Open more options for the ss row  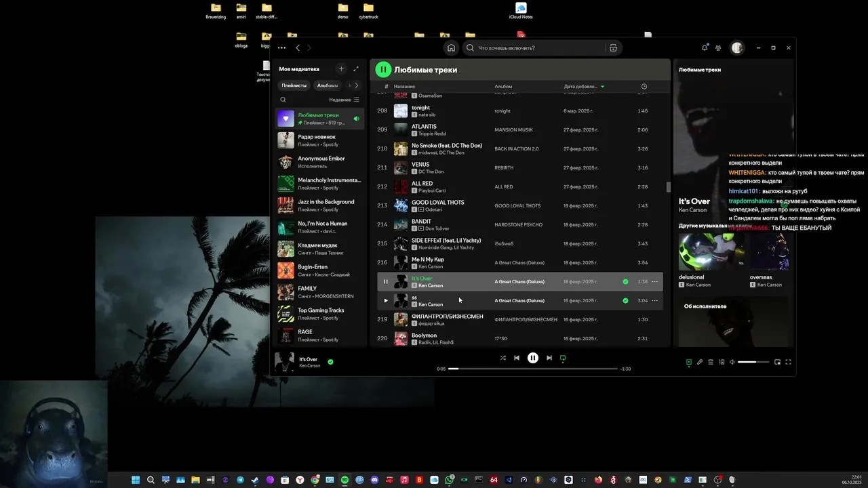654,300
